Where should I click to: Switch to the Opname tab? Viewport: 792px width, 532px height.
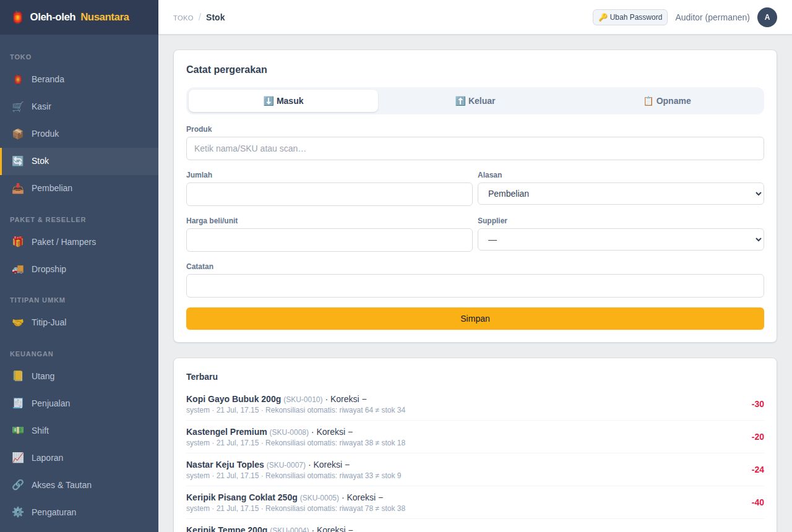667,101
